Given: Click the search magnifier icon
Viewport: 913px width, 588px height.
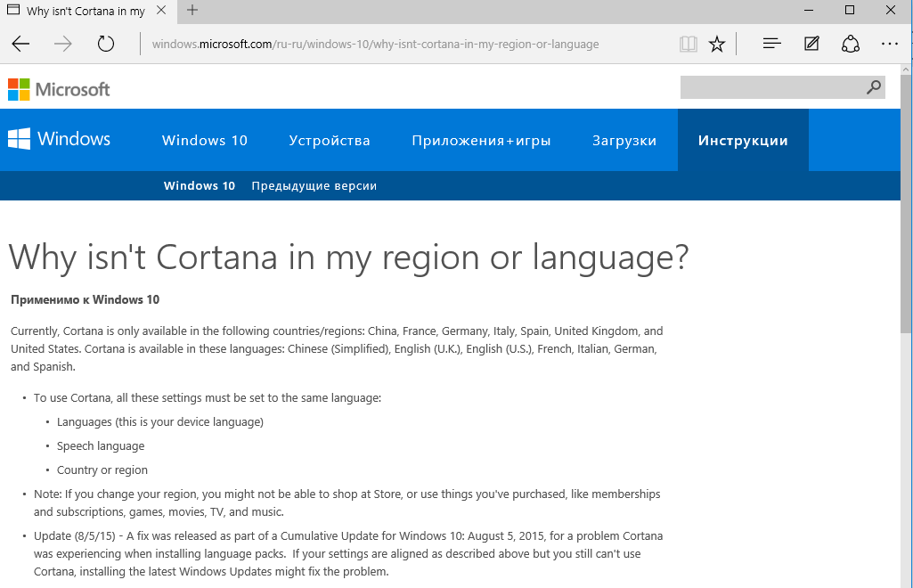Looking at the screenshot, I should 874,87.
